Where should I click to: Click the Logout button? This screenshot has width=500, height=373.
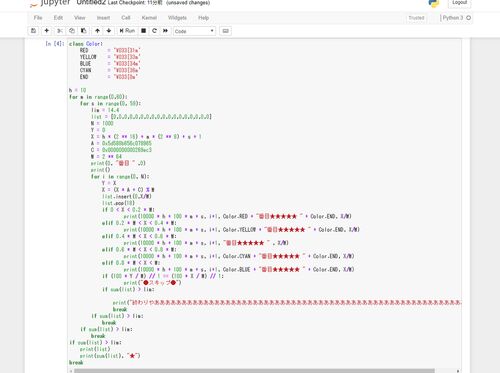pos(459,3)
